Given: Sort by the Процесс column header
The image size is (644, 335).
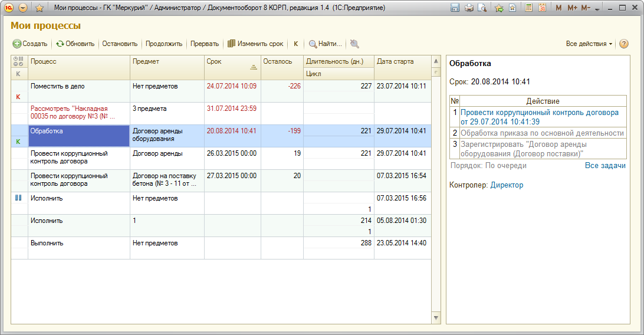Looking at the screenshot, I should tap(79, 67).
